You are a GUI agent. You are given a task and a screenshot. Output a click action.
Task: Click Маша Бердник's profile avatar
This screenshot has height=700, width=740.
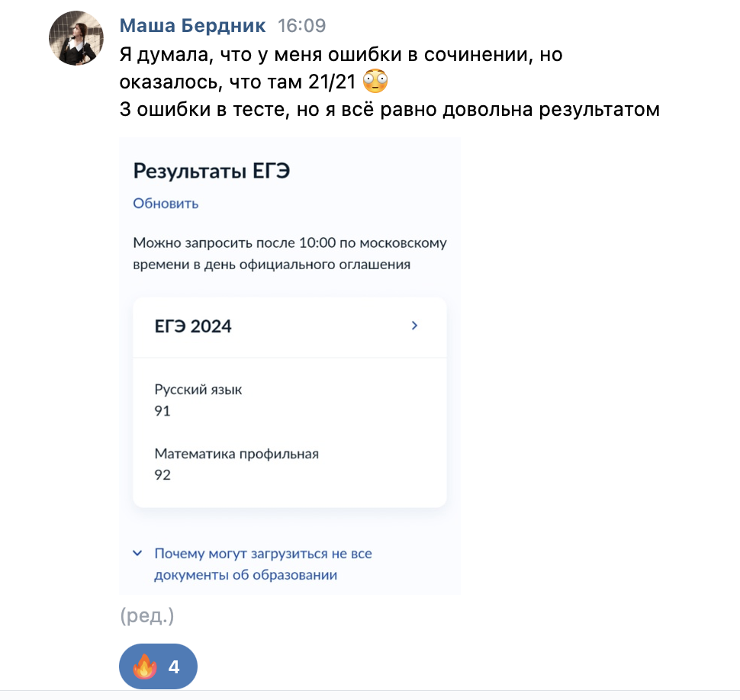[x=77, y=38]
